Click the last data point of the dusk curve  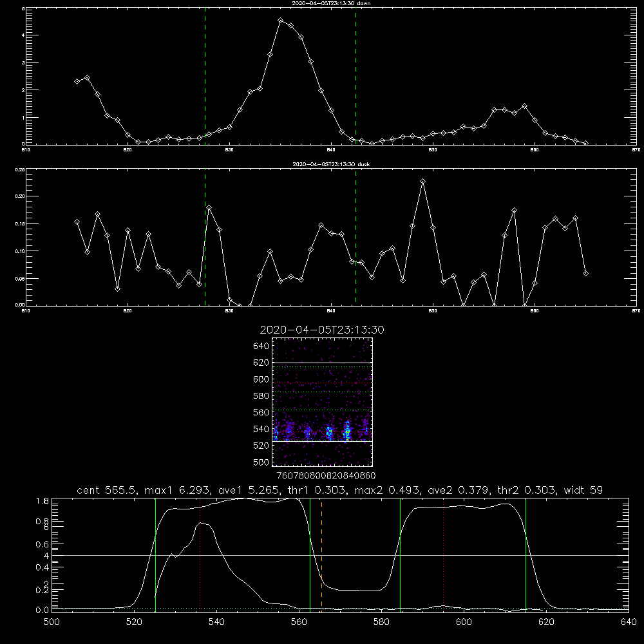pos(585,273)
